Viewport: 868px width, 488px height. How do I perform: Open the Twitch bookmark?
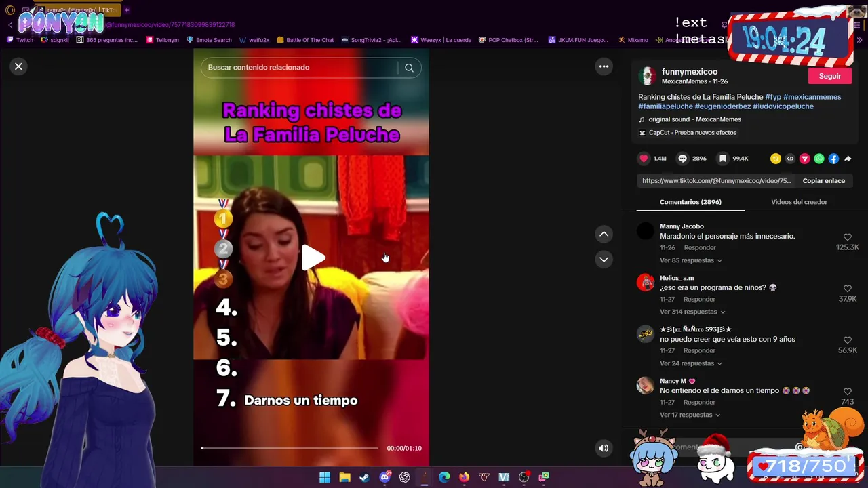coord(20,40)
